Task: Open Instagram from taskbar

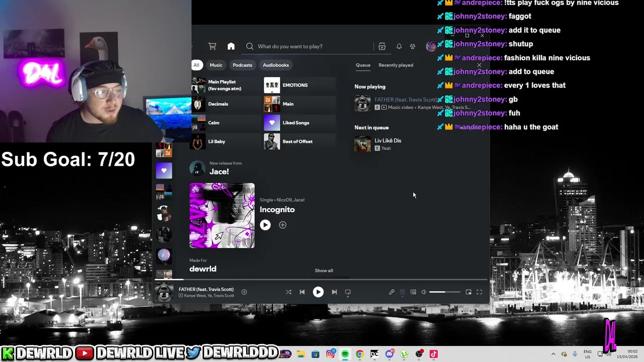Action: pyautogui.click(x=331, y=354)
